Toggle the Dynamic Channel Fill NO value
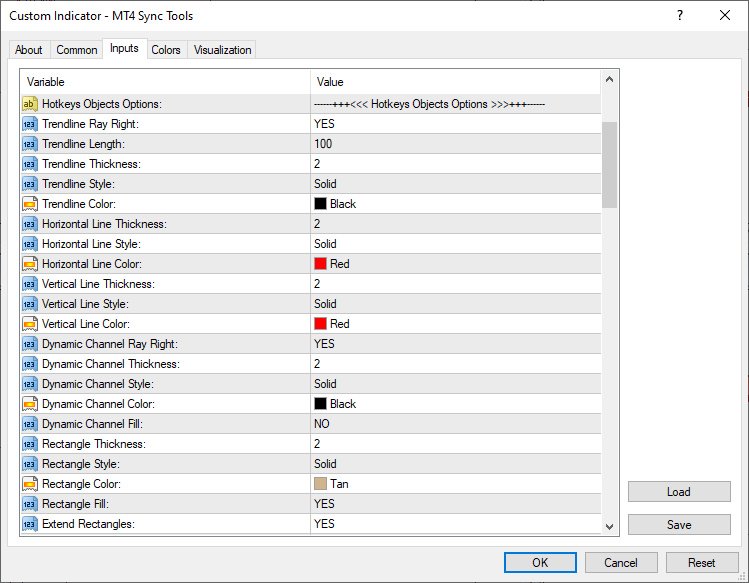The image size is (749, 583). pos(322,424)
